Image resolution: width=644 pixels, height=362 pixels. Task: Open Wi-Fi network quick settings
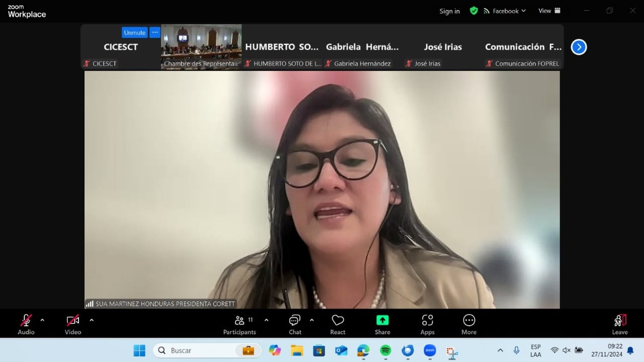point(554,350)
